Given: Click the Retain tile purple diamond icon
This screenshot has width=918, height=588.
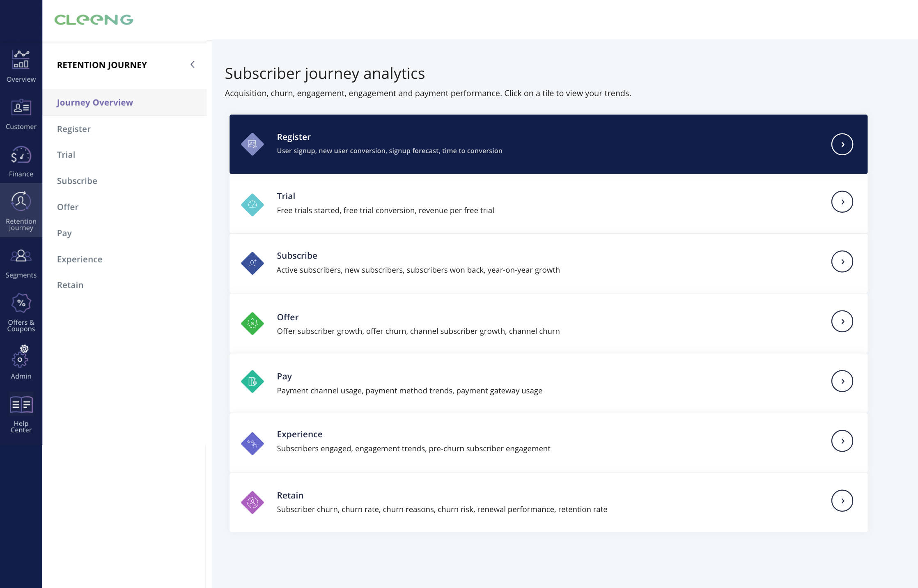Looking at the screenshot, I should coord(252,502).
